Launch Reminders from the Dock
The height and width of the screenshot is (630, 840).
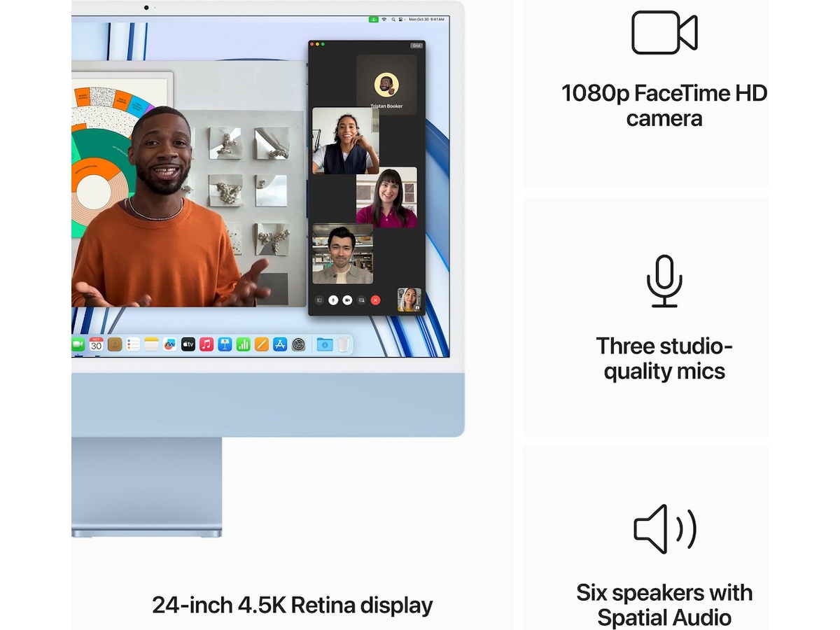coord(133,344)
